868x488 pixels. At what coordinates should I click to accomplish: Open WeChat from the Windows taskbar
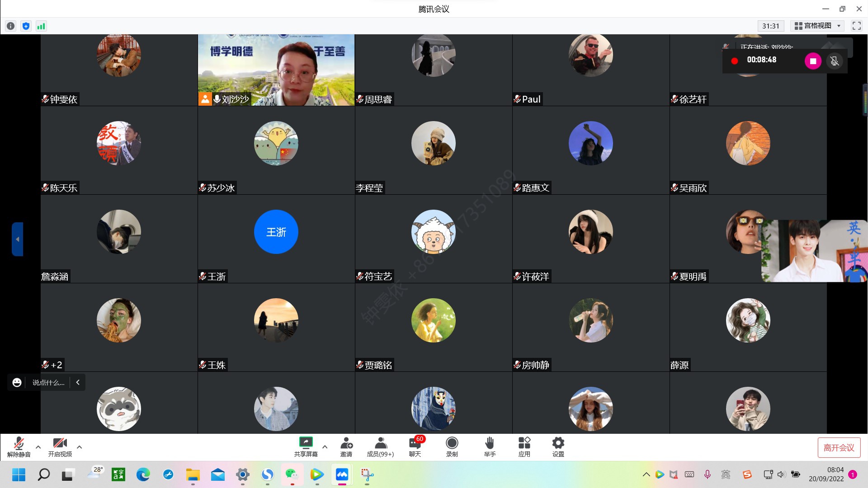(x=292, y=474)
